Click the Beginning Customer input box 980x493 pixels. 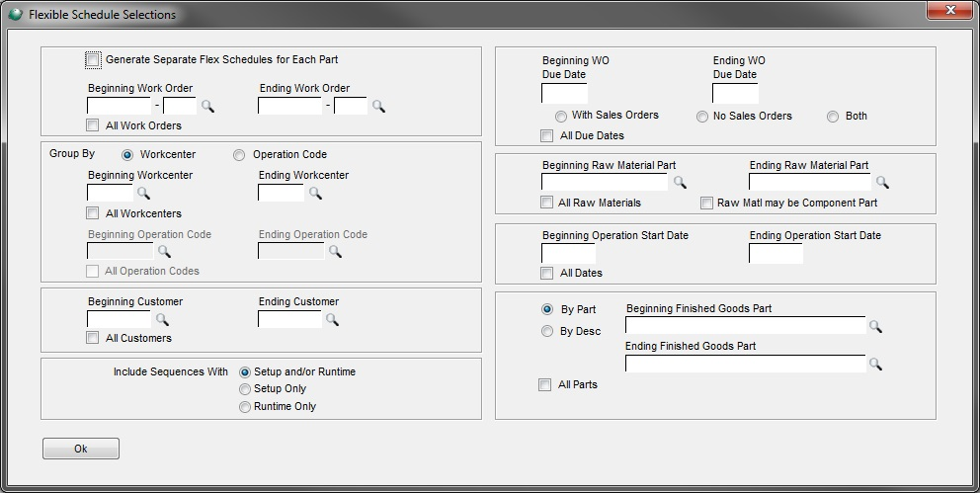coord(119,319)
